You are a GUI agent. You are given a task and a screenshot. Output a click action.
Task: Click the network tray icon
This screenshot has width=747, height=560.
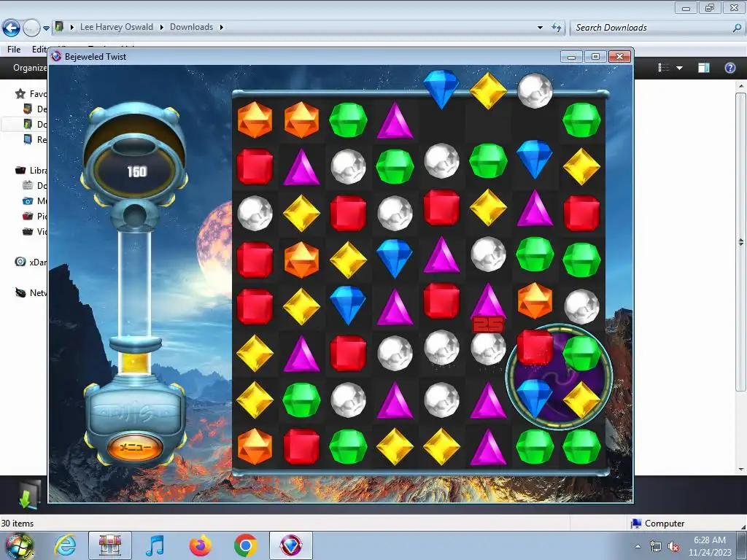656,546
